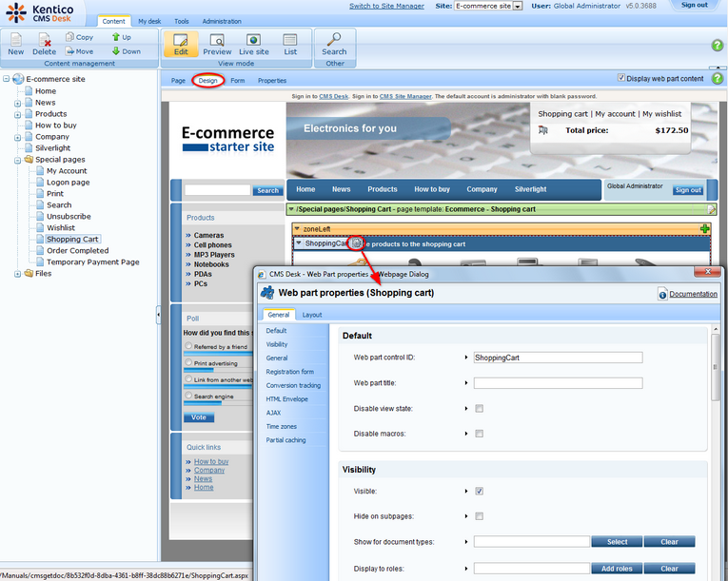Open the Site selector dropdown
Screen dimensions: 728x581
[518, 6]
